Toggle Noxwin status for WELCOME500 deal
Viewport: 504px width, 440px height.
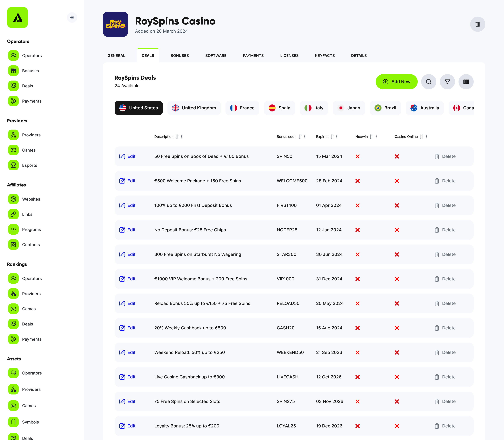(x=358, y=181)
